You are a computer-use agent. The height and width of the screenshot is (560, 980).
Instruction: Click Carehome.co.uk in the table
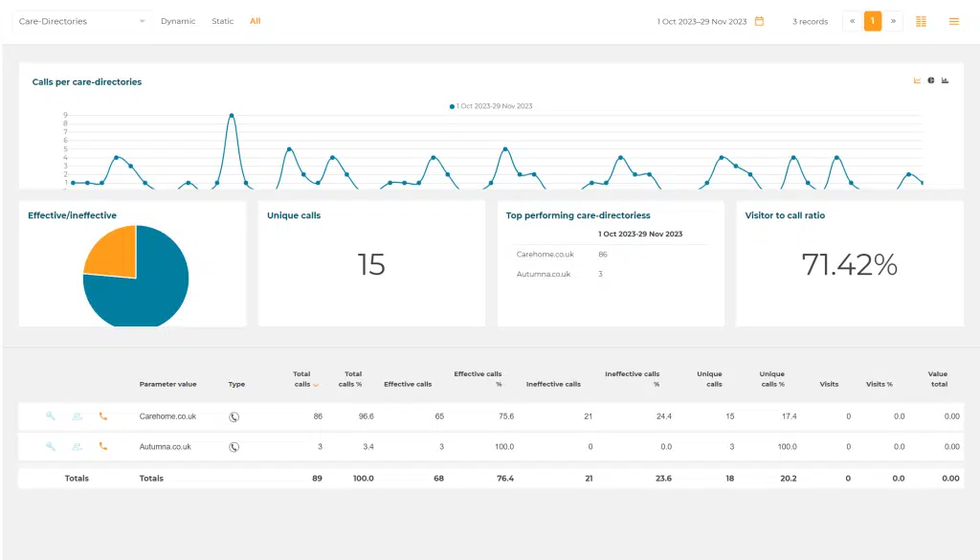click(167, 416)
